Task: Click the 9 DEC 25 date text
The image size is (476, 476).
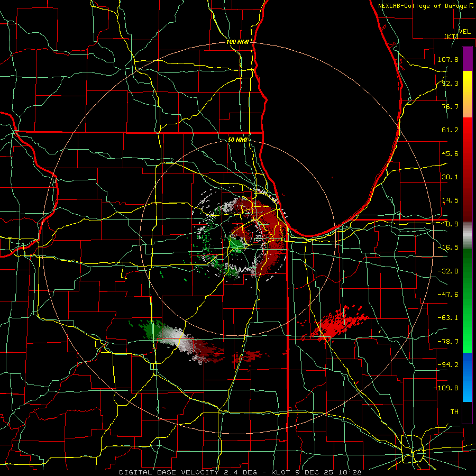Action: [x=315, y=472]
